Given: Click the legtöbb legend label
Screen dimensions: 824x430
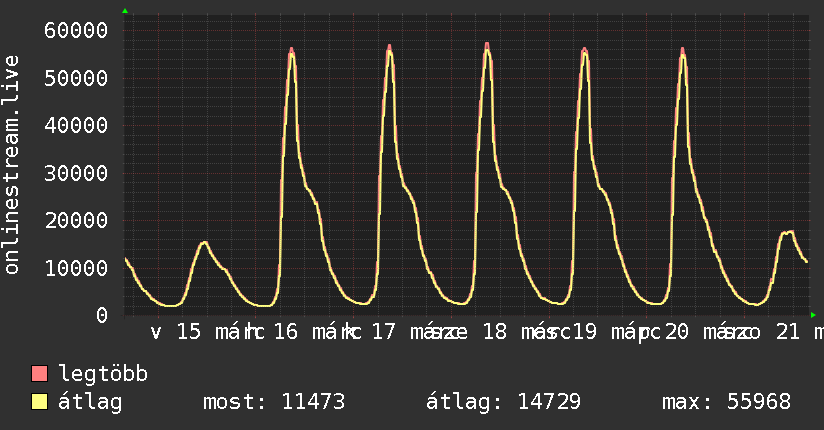Looking at the screenshot, I should coord(103,374).
